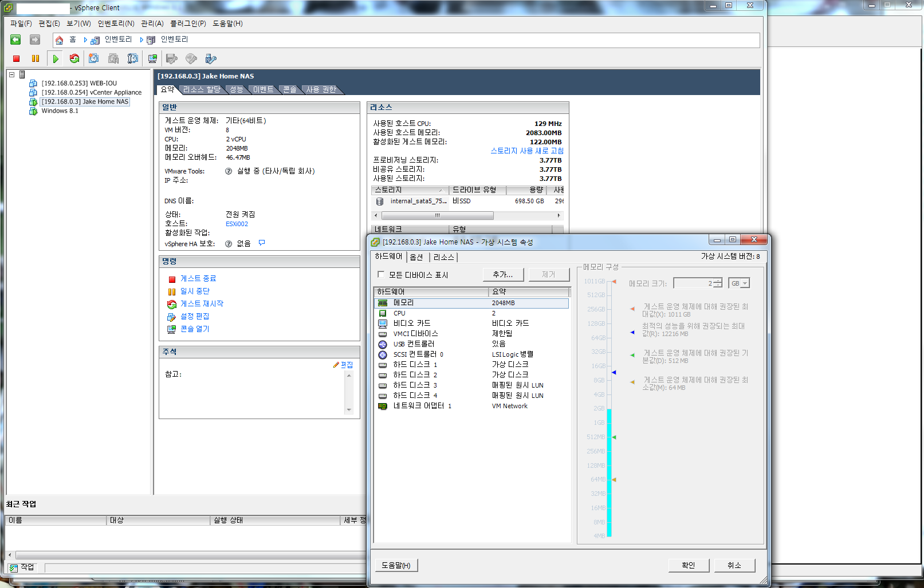Switch to the 이벤트 tab
The width and height of the screenshot is (924, 588).
pos(263,90)
